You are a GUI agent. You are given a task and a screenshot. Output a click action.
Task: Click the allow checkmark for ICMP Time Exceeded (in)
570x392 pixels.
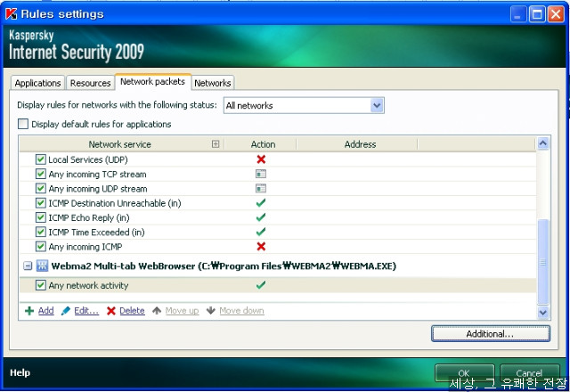pyautogui.click(x=261, y=232)
